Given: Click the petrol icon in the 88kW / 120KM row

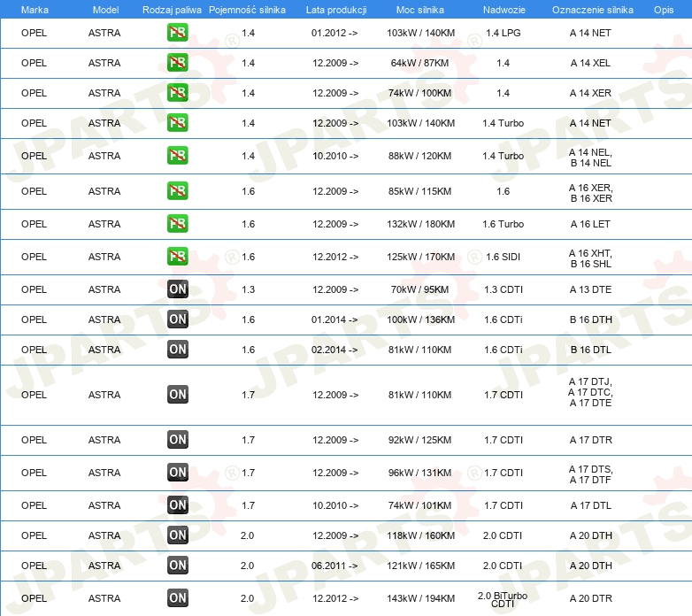Looking at the screenshot, I should click(x=177, y=156).
